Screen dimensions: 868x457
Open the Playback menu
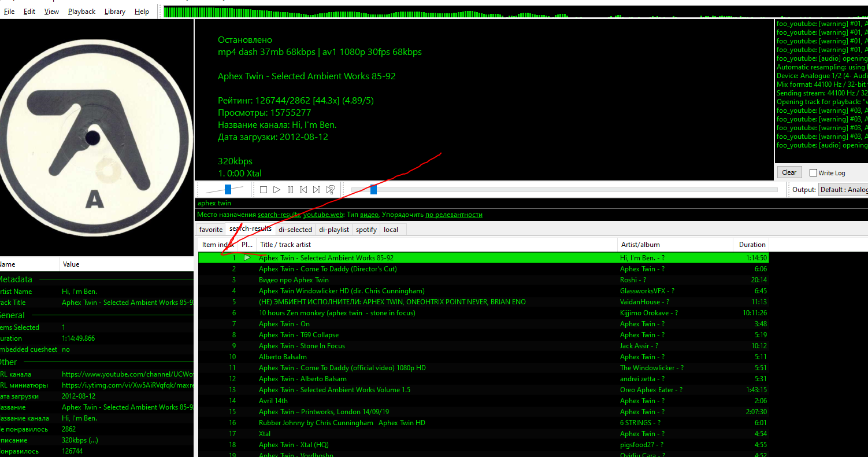[x=81, y=12]
